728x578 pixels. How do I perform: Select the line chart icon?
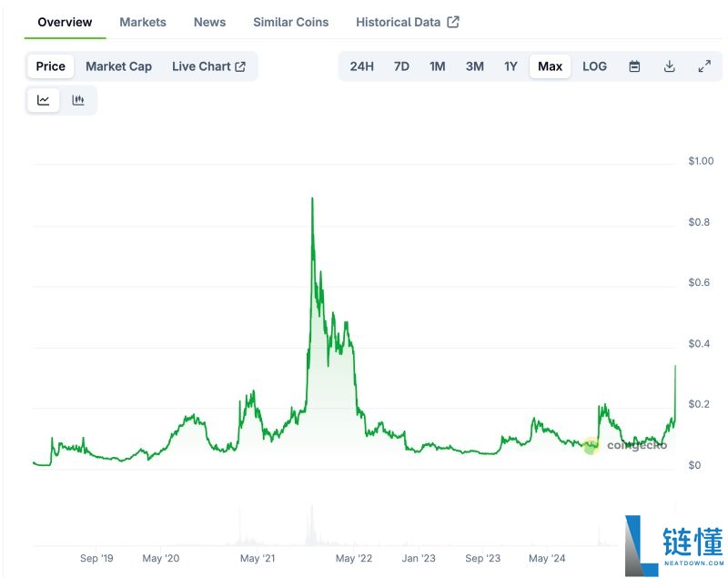click(42, 100)
